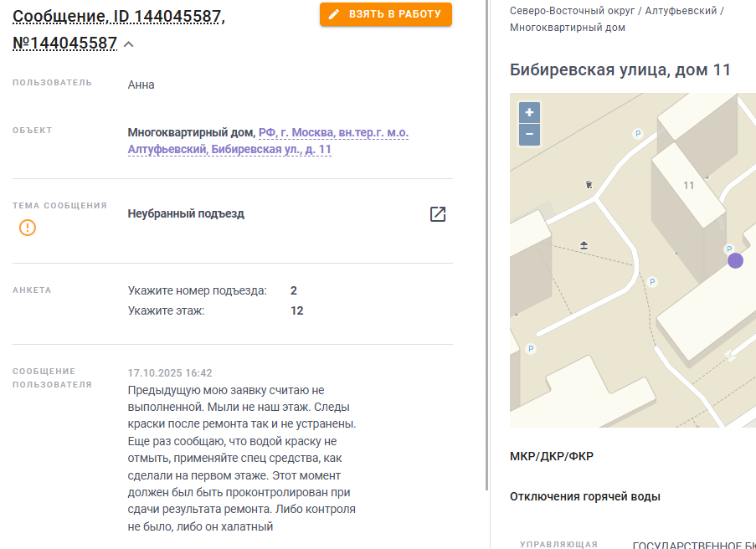Click the trash bin marker on the map
Screen dimensions: 756x549
pyautogui.click(x=589, y=184)
